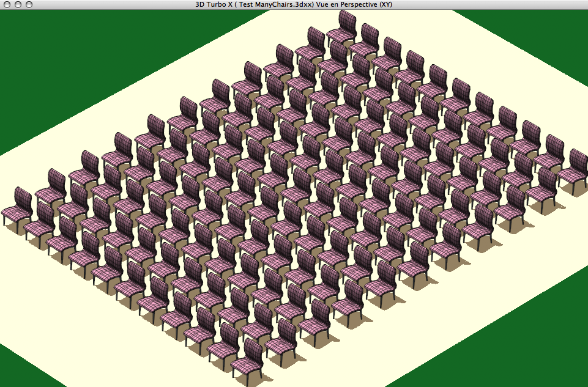Close the 3D Turbo X window
Viewport: 588px width, 387px height.
(x=7, y=4)
